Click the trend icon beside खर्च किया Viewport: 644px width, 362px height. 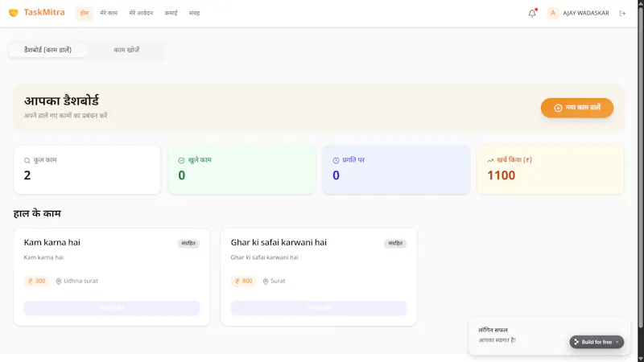(x=490, y=160)
